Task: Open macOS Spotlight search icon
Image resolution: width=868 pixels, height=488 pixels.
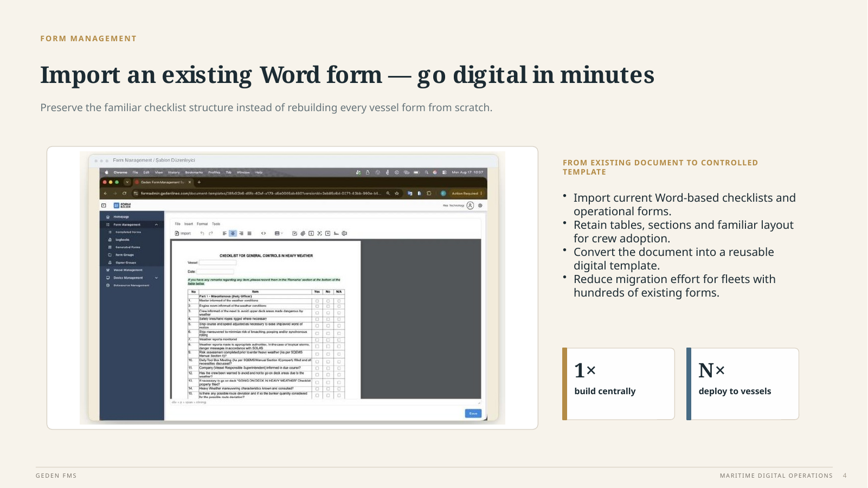Action: (427, 172)
